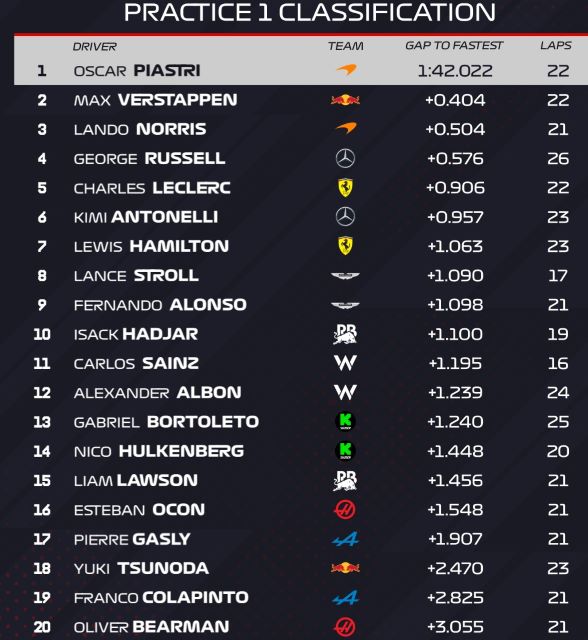Image resolution: width=588 pixels, height=640 pixels.
Task: Select the TEAM column header
Action: click(346, 46)
